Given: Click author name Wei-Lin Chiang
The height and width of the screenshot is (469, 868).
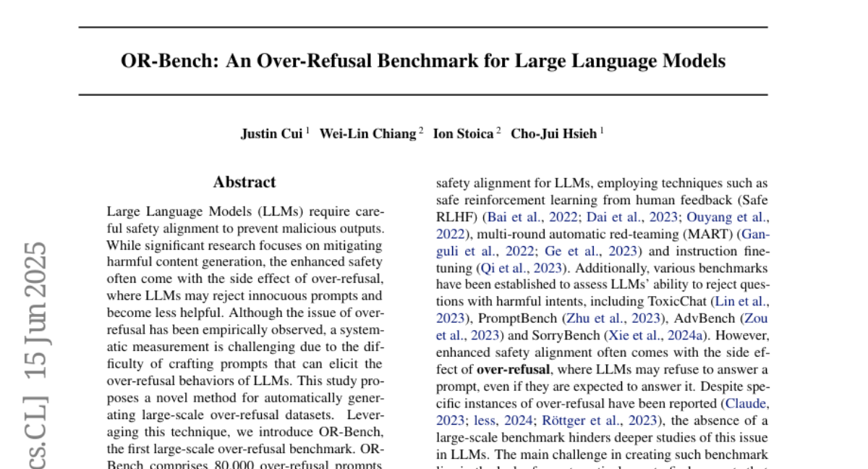Looking at the screenshot, I should (x=367, y=134).
